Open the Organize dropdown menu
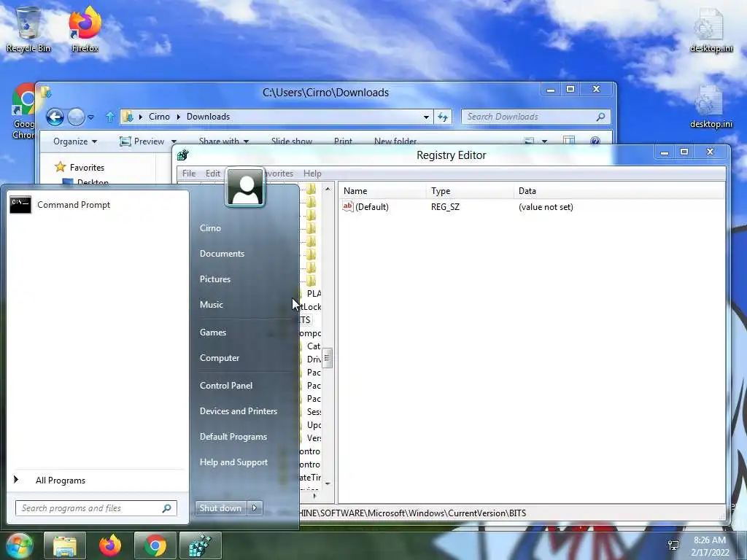This screenshot has width=747, height=560. (75, 141)
